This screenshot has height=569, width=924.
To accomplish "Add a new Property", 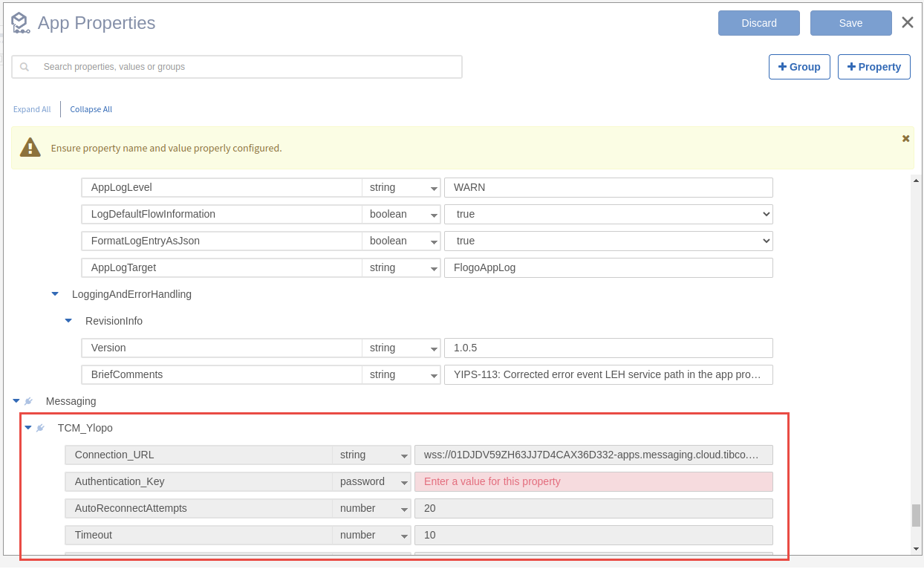I will (874, 67).
